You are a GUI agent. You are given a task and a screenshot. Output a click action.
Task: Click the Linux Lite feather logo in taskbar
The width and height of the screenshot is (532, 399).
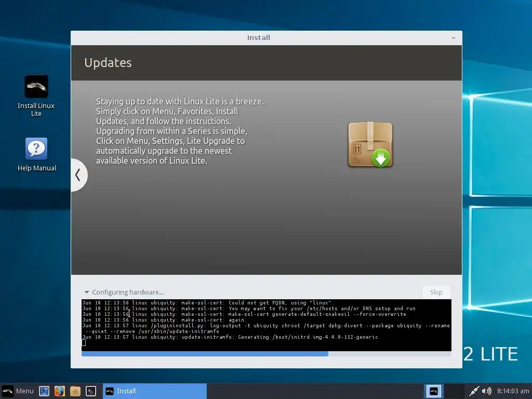pos(7,391)
